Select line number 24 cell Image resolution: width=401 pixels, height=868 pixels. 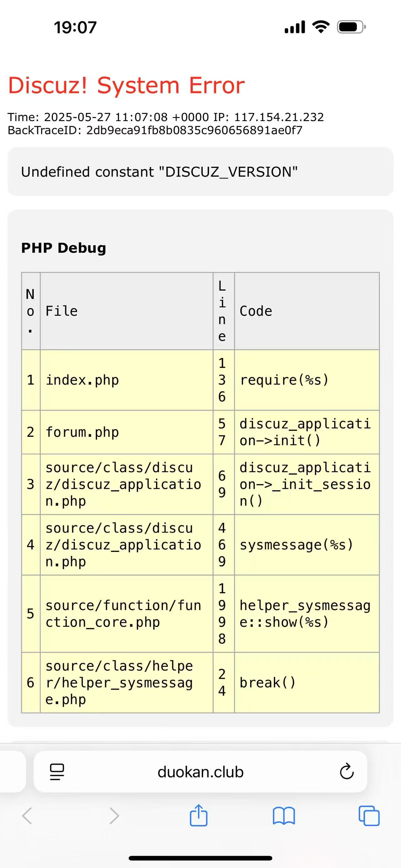pyautogui.click(x=224, y=683)
